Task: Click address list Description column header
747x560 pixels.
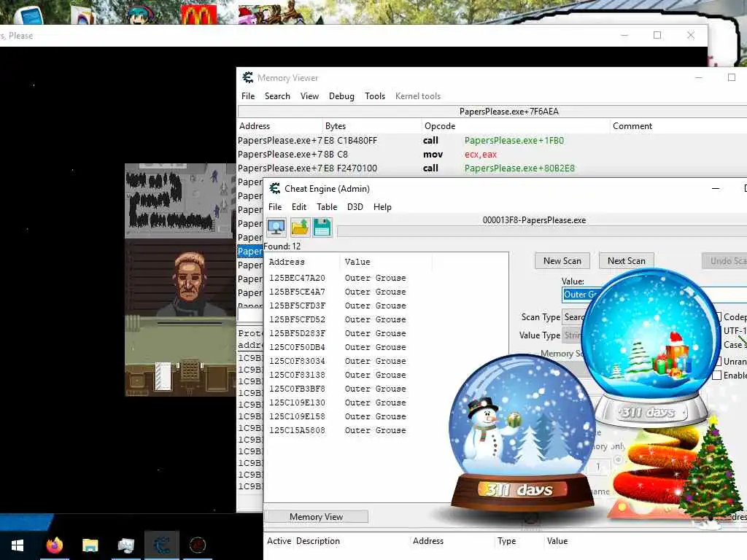Action: click(x=352, y=541)
